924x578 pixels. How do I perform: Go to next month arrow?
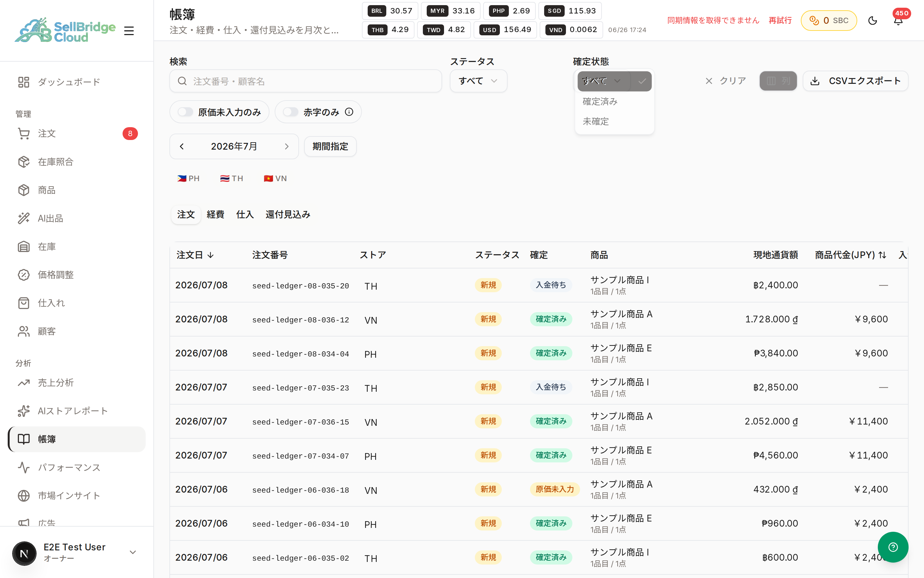tap(287, 146)
